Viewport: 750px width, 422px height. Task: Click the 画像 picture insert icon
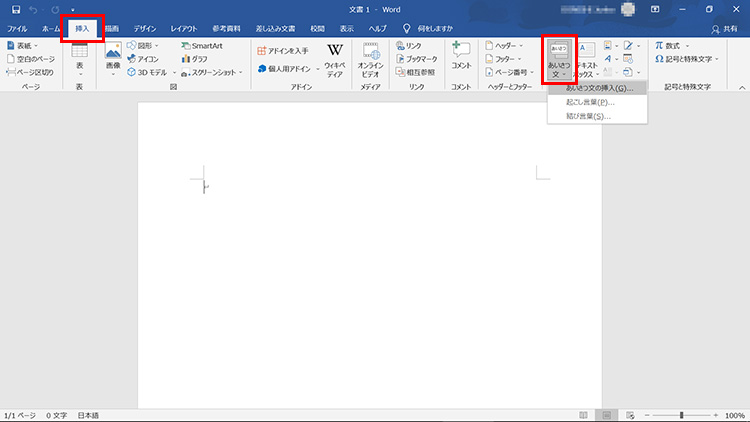tap(113, 57)
